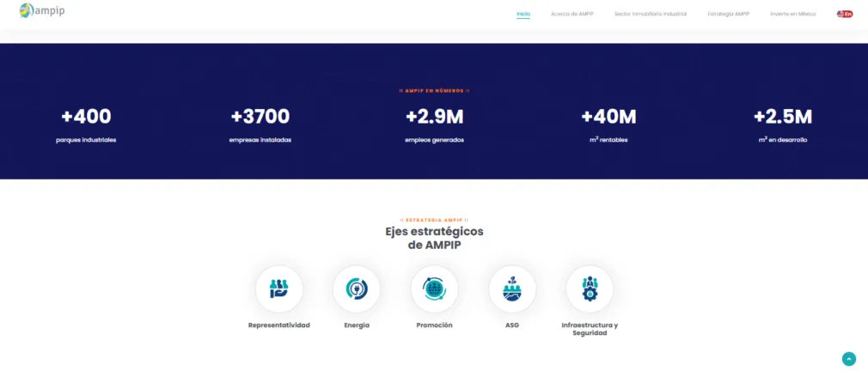Open the Promoción link
This screenshot has width=868, height=377.
click(435, 325)
